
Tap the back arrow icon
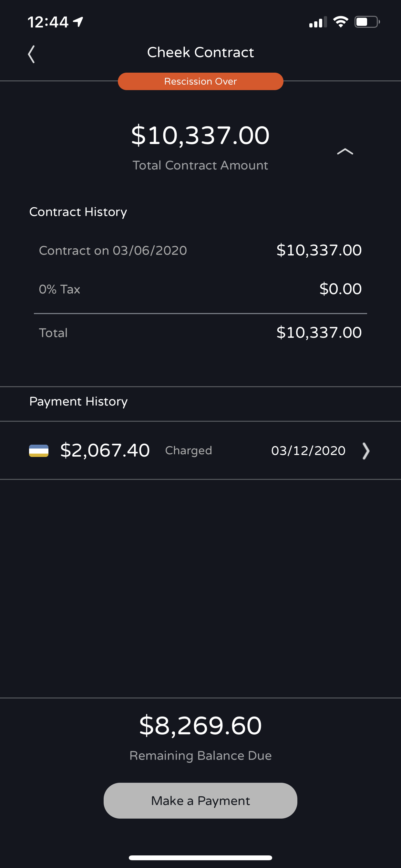(x=31, y=54)
